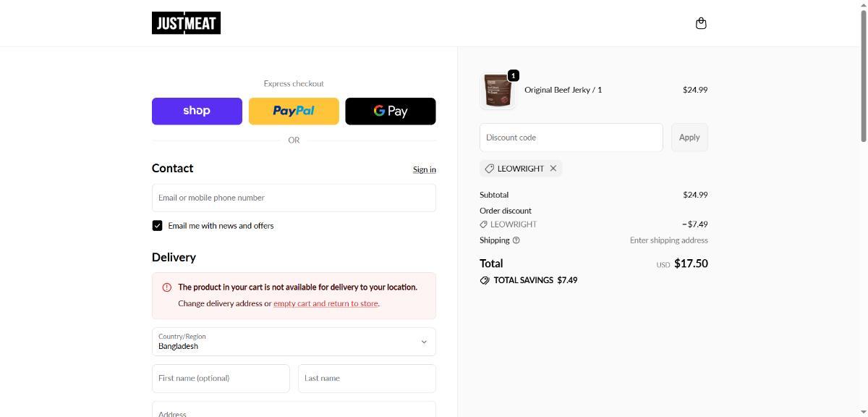The height and width of the screenshot is (417, 868).
Task: Click the Original Beef Jerky product thumbnail
Action: [498, 90]
